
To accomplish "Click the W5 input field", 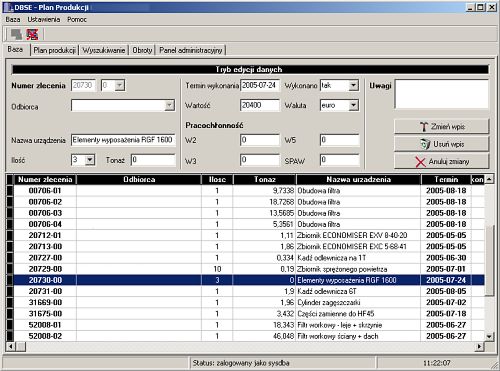I will click(339, 140).
